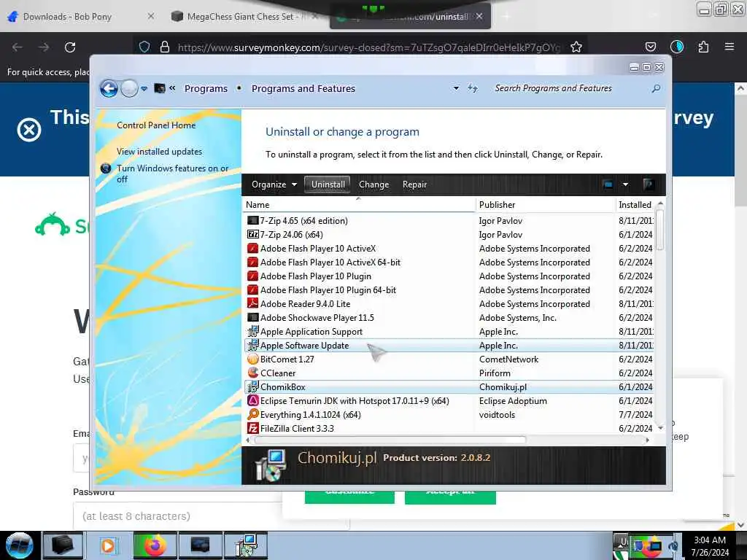Select Apple Software Update icon
The image size is (747, 560).
click(252, 345)
